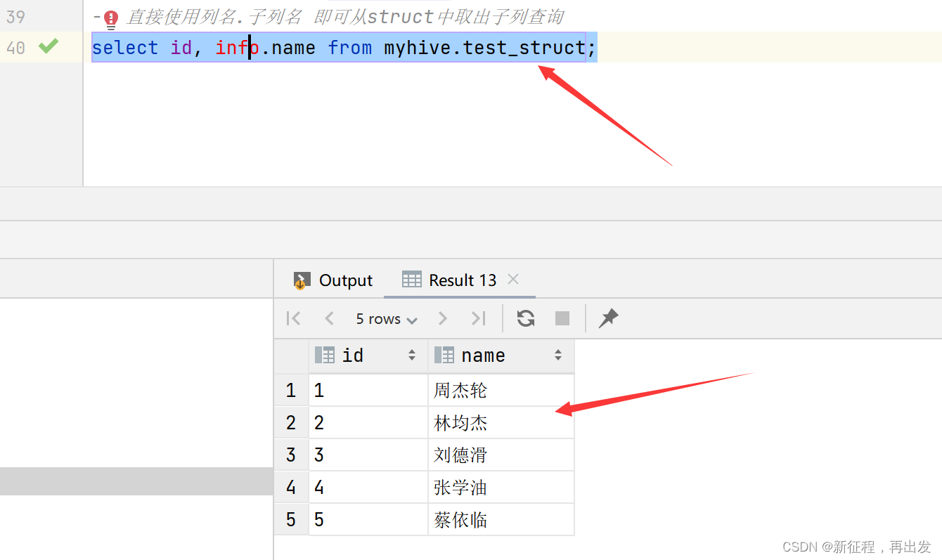Go to next page of results
Screen dimensions: 942x560
[x=443, y=318]
